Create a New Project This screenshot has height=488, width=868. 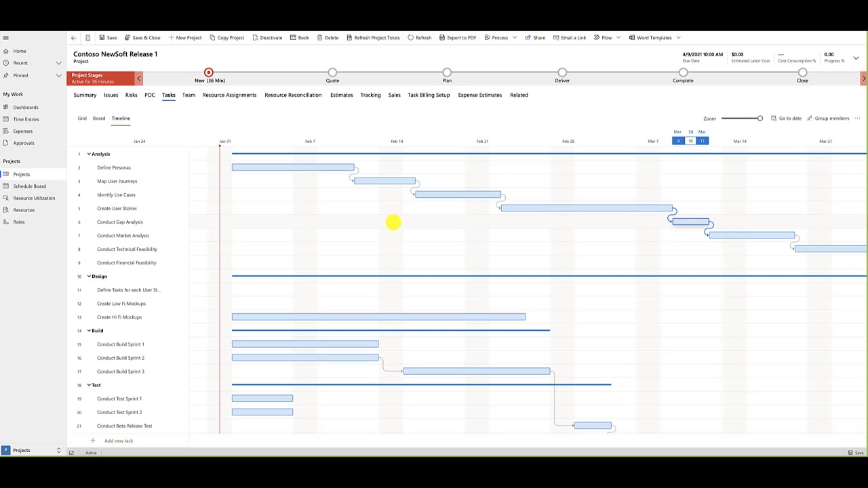click(x=184, y=38)
